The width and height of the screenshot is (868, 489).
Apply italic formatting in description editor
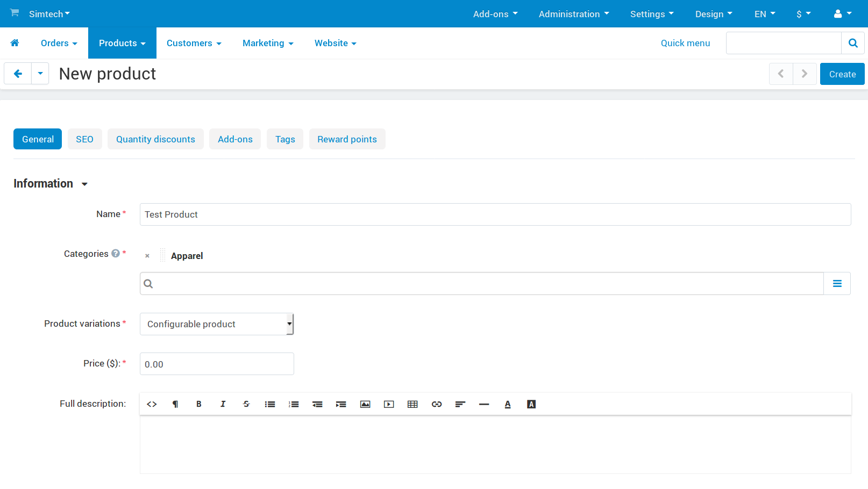coord(223,404)
